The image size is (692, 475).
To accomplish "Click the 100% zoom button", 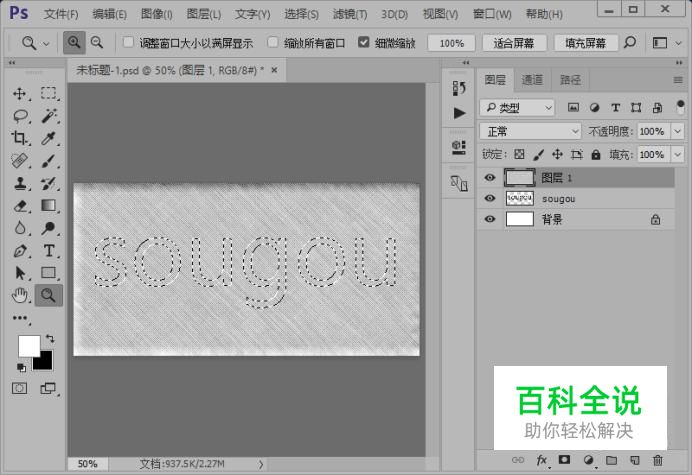I will pyautogui.click(x=451, y=43).
